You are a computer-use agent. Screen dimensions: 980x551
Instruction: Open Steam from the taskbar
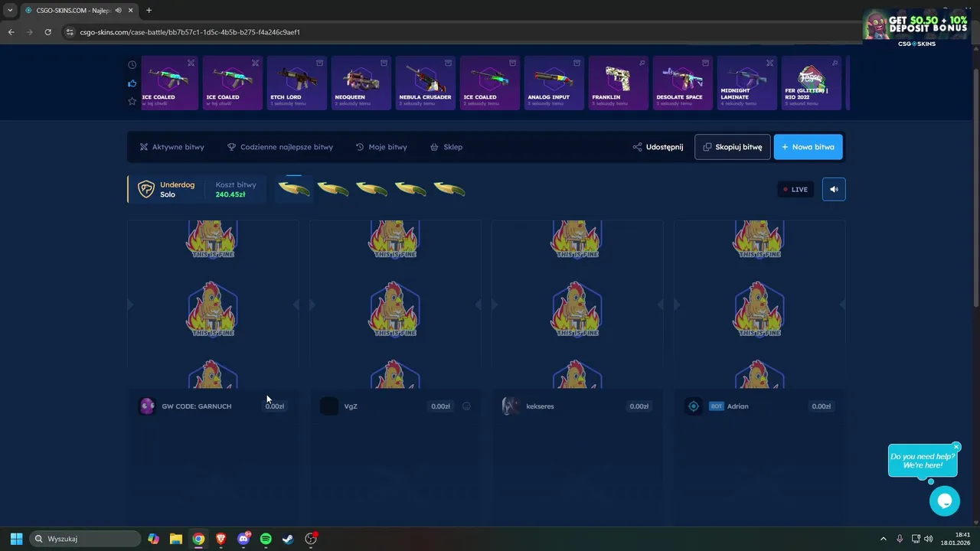click(288, 539)
